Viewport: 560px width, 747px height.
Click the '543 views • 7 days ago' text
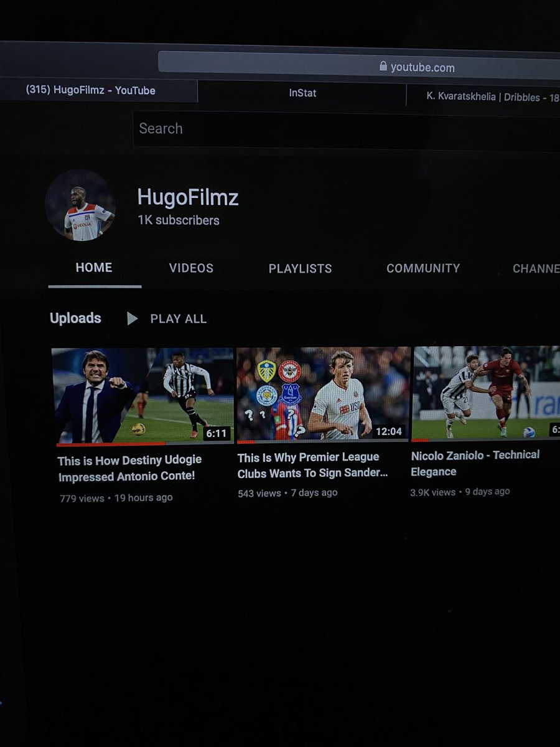tap(287, 493)
